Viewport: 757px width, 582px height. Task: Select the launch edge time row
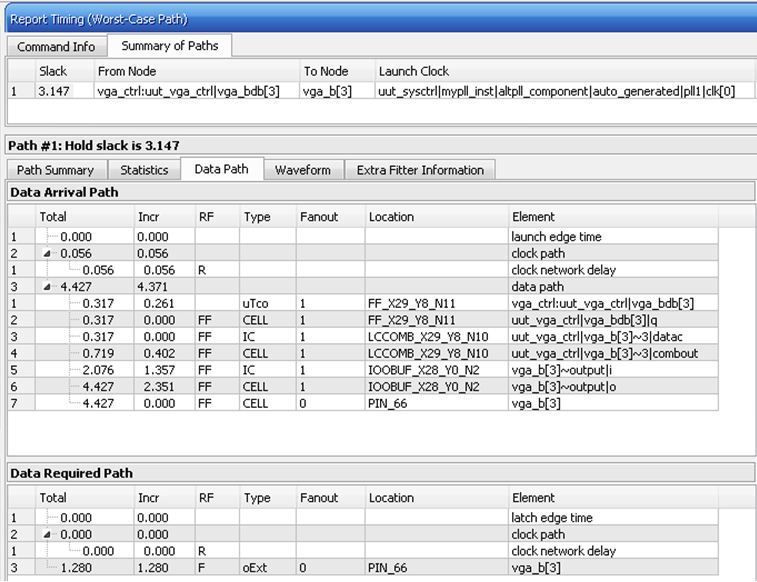363,237
